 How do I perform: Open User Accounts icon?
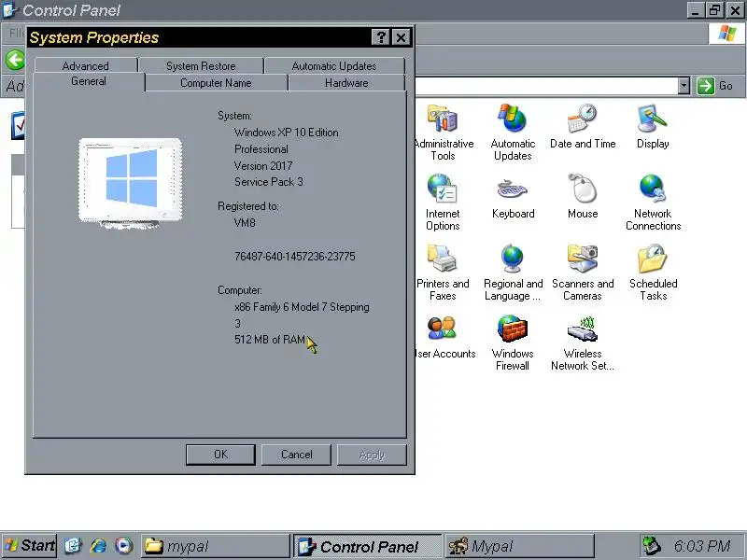(445, 337)
